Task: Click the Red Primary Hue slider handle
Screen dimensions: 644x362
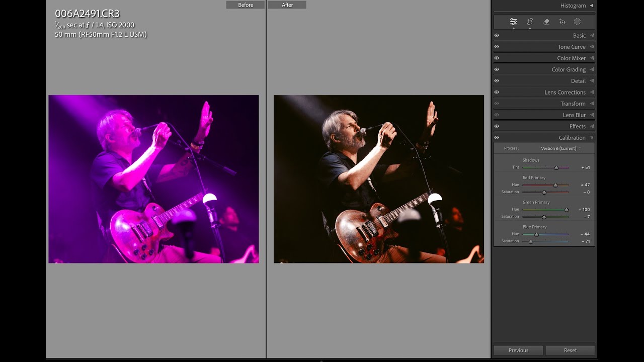Action: click(x=555, y=185)
